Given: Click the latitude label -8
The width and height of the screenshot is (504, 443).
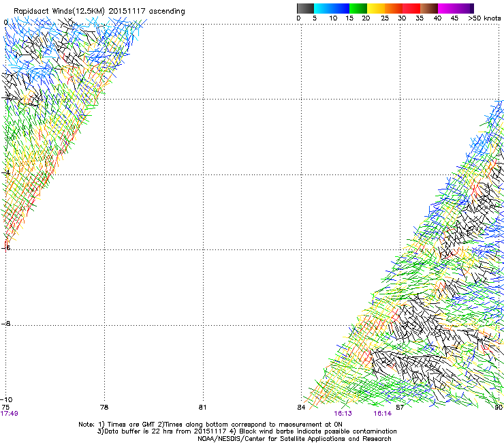Looking at the screenshot, I should click(x=5, y=324).
